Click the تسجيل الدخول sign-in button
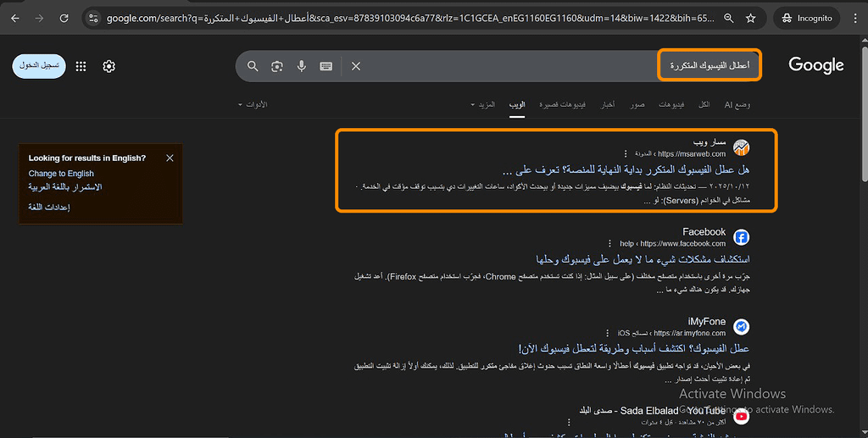 39,66
